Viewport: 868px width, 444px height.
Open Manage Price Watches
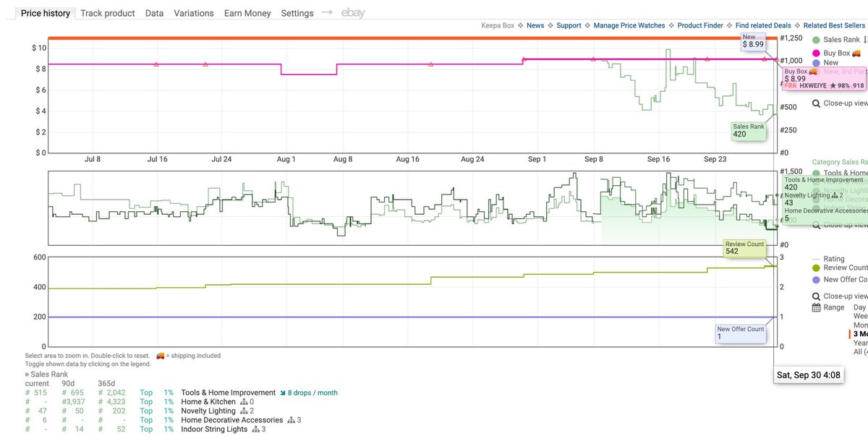[x=629, y=25]
